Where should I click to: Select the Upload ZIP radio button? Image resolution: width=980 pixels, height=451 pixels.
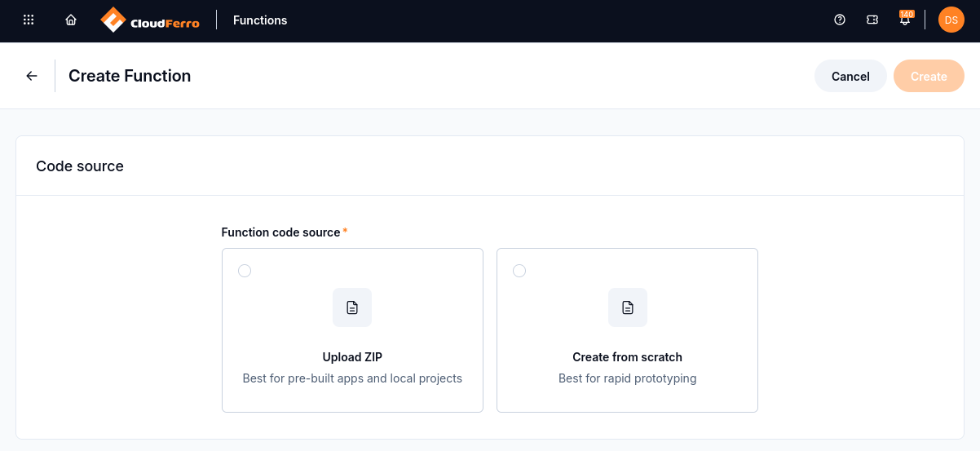pyautogui.click(x=245, y=271)
